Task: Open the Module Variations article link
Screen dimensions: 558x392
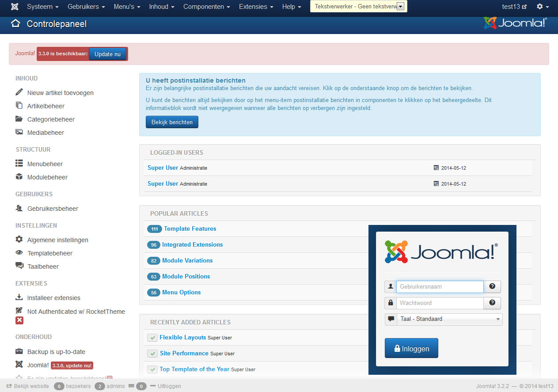Action: tap(187, 260)
